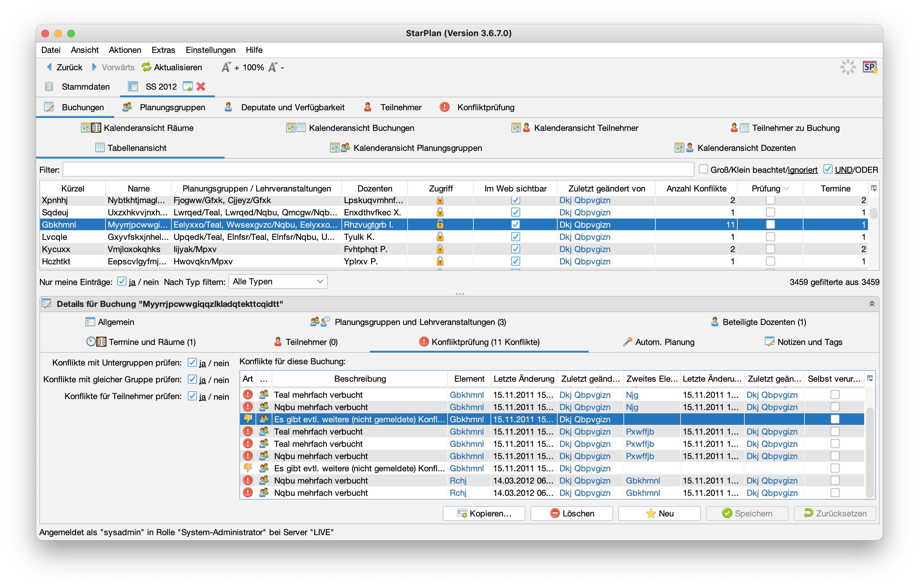Click the Löschen button
Screen dimensions: 919x588
tap(572, 514)
